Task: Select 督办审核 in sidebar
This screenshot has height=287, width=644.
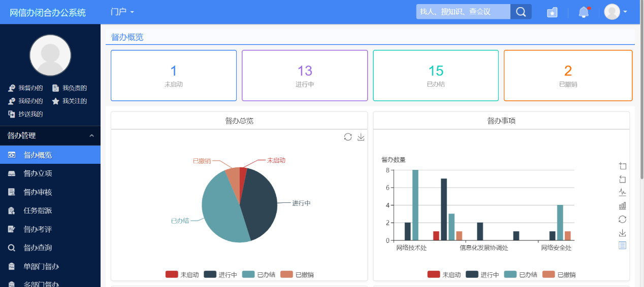Action: (50, 192)
